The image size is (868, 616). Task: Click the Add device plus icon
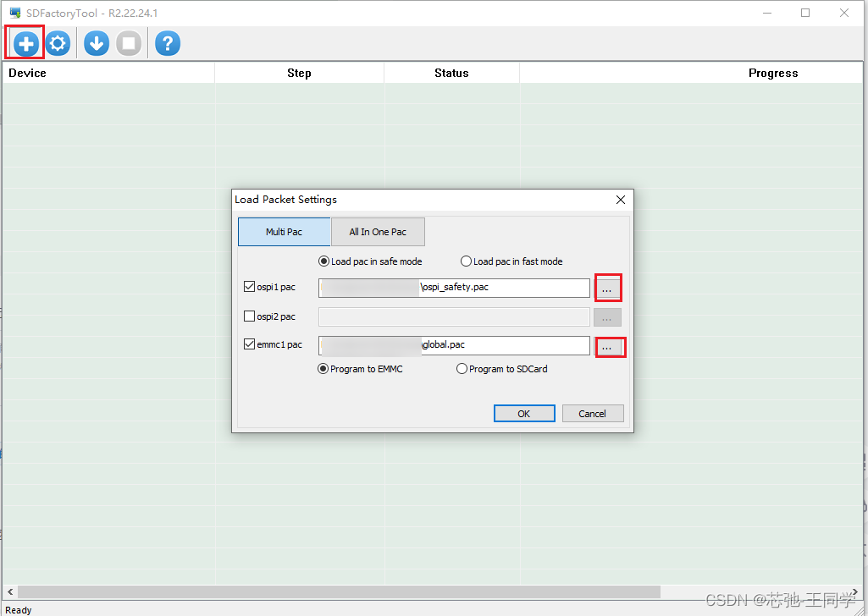[25, 42]
